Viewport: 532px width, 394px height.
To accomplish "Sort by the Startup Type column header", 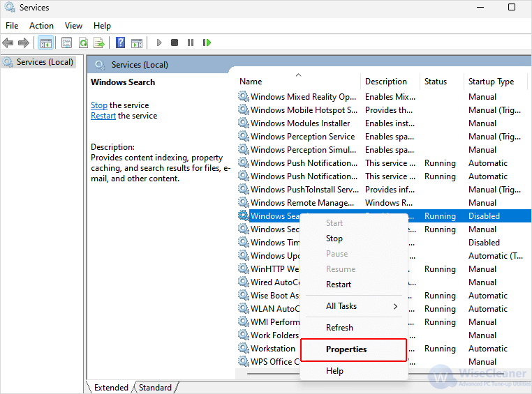I will coord(496,82).
